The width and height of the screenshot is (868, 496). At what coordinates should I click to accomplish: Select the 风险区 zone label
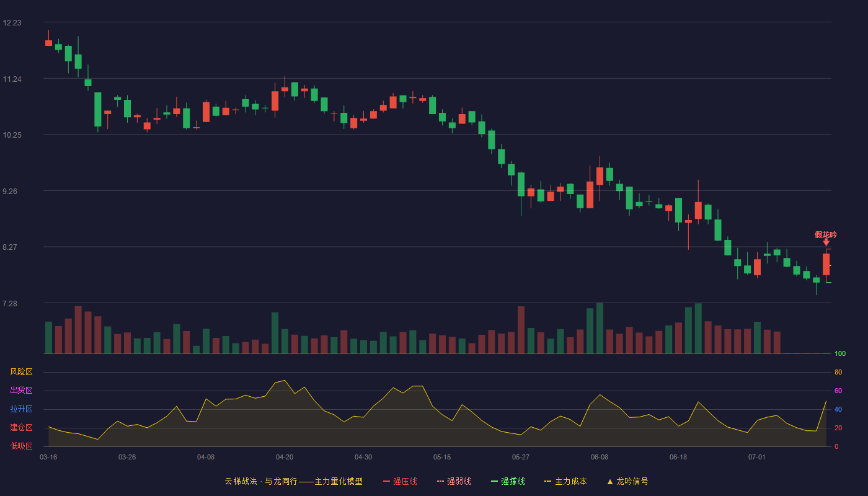pos(21,372)
